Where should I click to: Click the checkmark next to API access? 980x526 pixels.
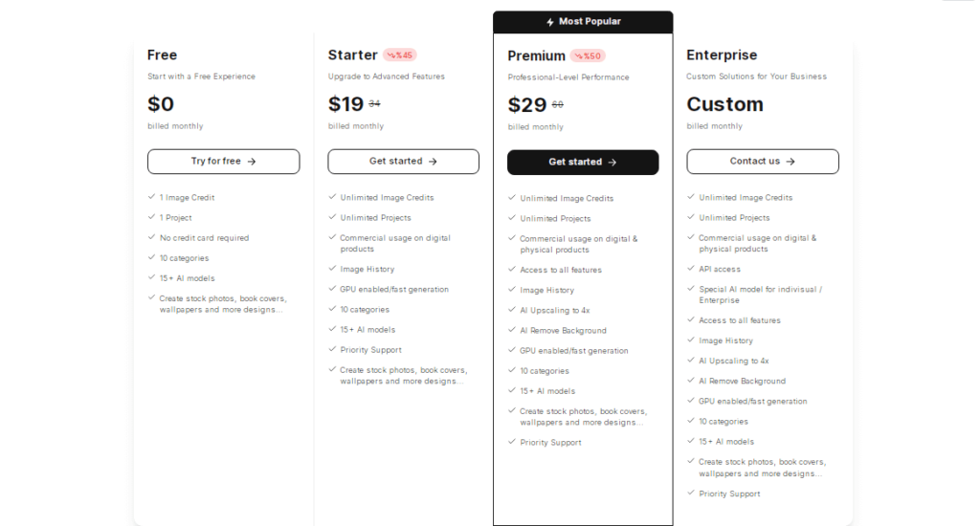click(x=691, y=268)
